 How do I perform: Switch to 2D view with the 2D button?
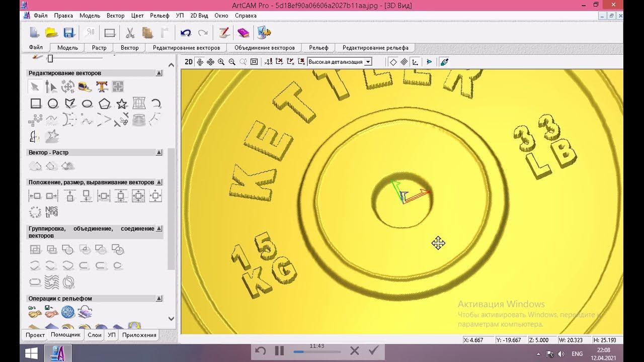click(x=189, y=62)
